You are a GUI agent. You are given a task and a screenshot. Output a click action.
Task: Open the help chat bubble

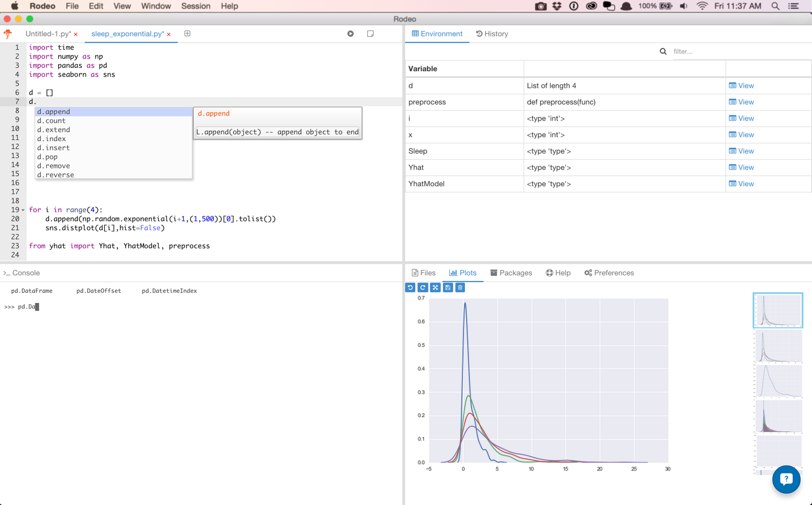tap(786, 480)
